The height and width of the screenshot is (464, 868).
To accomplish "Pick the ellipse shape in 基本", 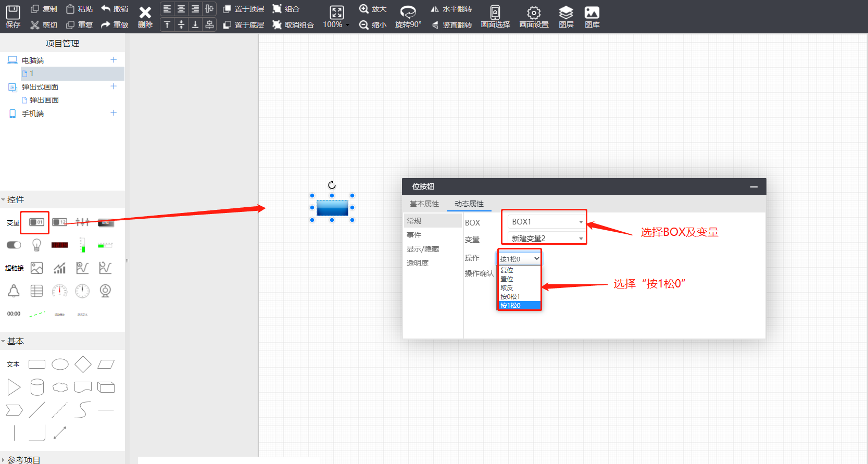I will (x=60, y=364).
